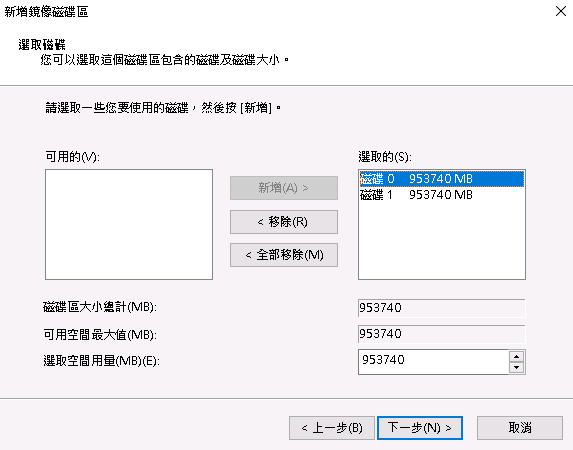573x450 pixels.
Task: Click the 可用空間最大值(MB) read-only field
Action: tap(441, 334)
